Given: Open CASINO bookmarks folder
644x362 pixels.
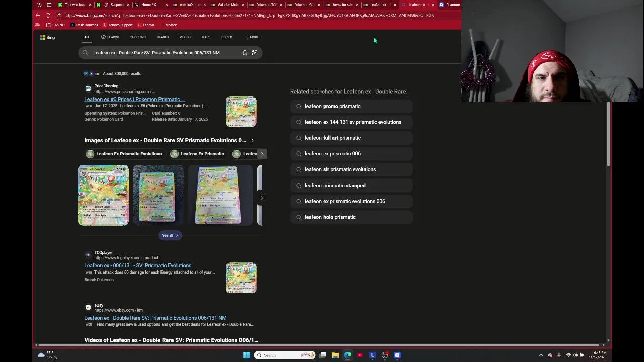Looking at the screenshot, I should click(55, 25).
